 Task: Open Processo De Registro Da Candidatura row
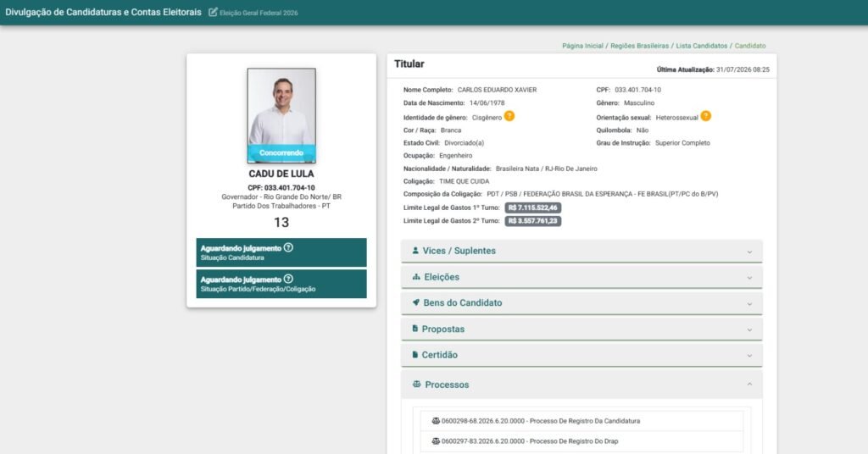[x=581, y=421]
